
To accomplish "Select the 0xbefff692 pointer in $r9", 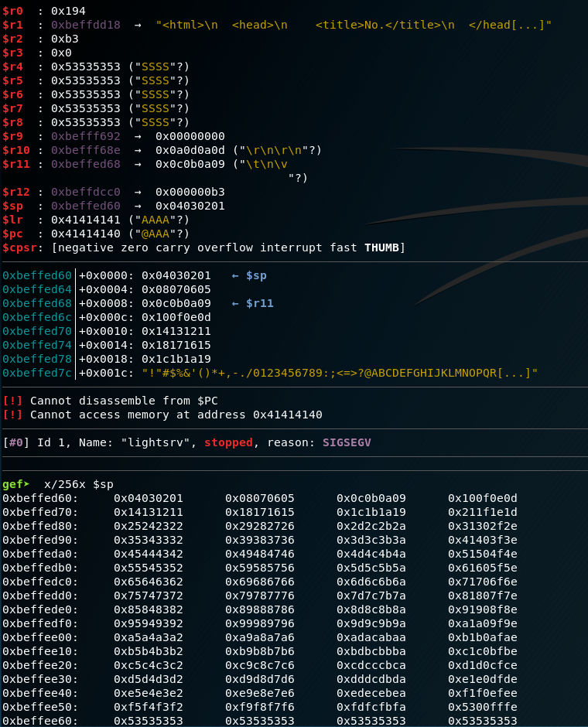I will pyautogui.click(x=86, y=136).
